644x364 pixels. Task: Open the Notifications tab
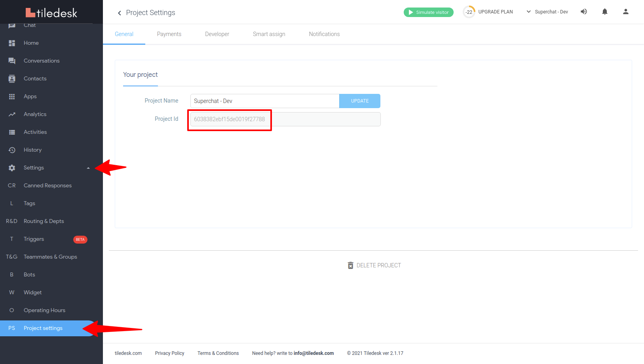[x=324, y=34]
